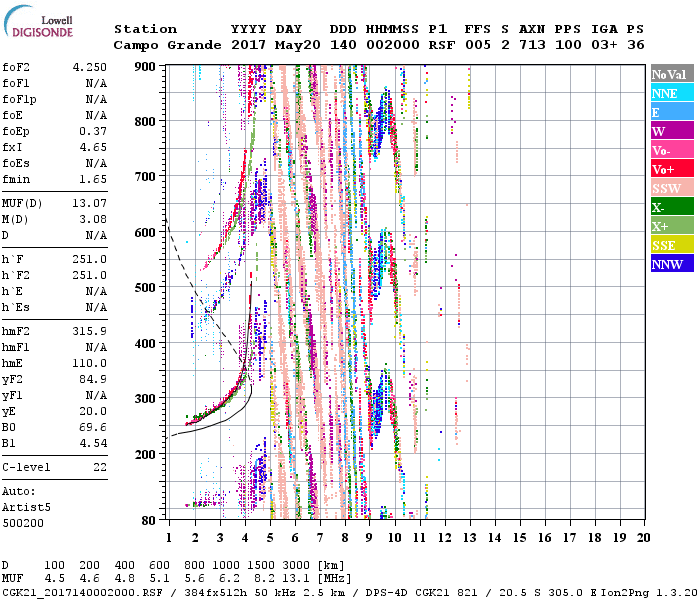Screen dimensions: 700x600
Task: Select the SSE yellow legend swatch
Action: coord(672,244)
